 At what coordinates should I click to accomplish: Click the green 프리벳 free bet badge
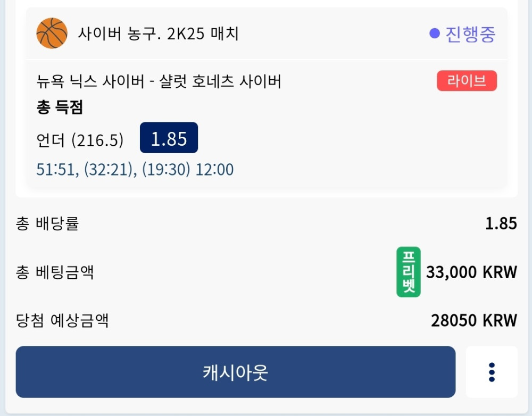(408, 272)
